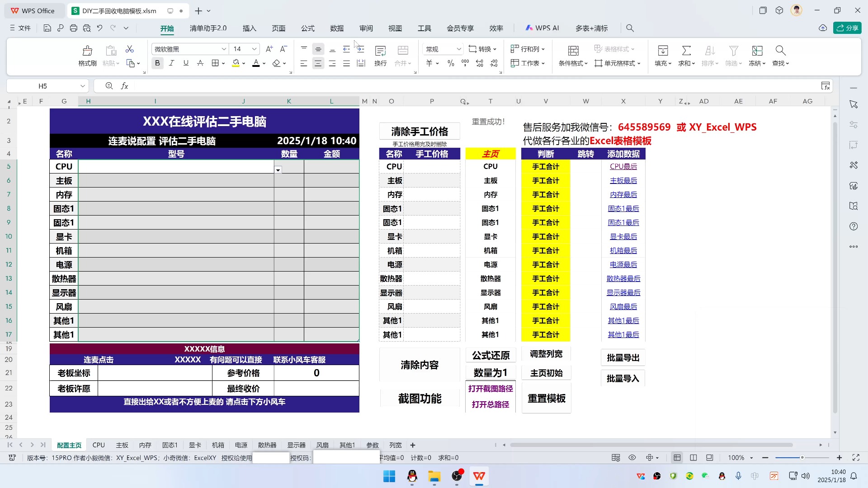Click the WPS AI ribbon icon
This screenshot has height=488, width=868.
click(x=542, y=28)
